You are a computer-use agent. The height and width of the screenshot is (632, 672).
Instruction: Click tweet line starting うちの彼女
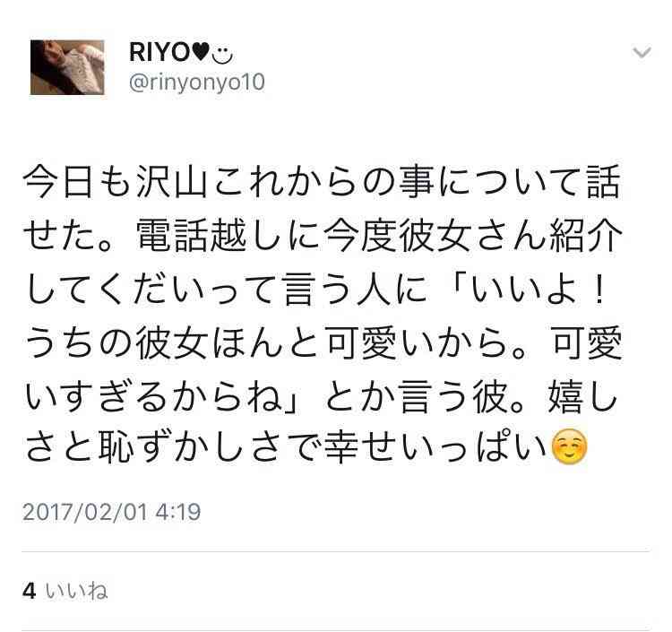pos(323,342)
